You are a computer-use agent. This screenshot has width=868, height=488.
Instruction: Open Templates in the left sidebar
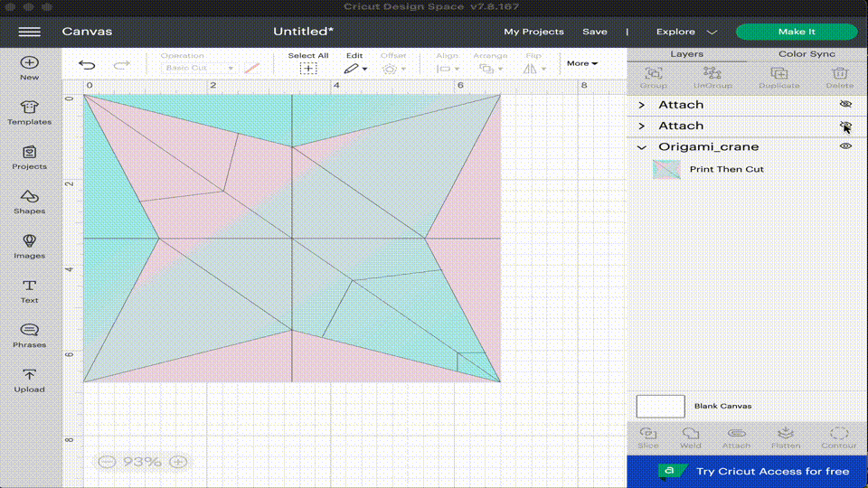29,112
